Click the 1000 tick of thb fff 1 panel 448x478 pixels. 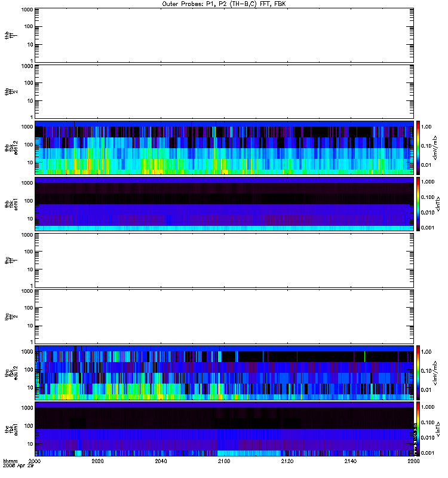tap(27, 10)
